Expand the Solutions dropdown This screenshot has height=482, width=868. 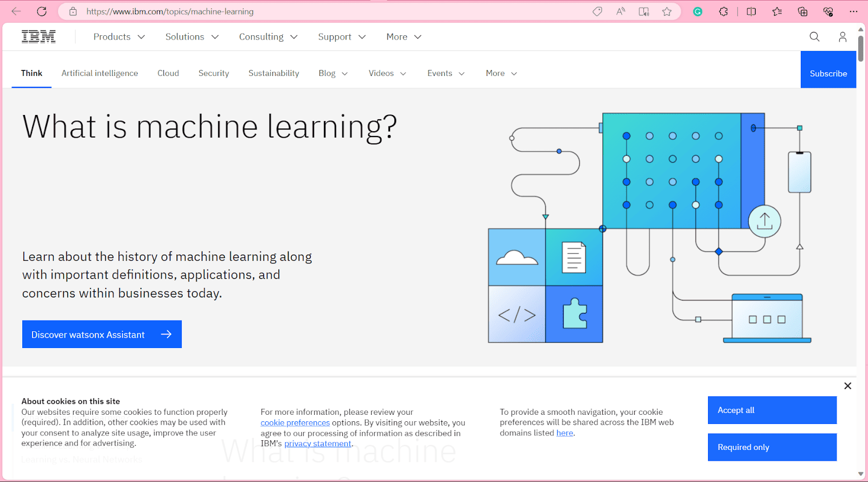(192, 37)
